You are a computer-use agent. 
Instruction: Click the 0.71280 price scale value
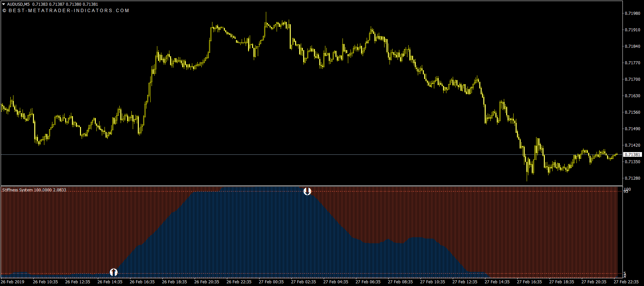tap(632, 178)
